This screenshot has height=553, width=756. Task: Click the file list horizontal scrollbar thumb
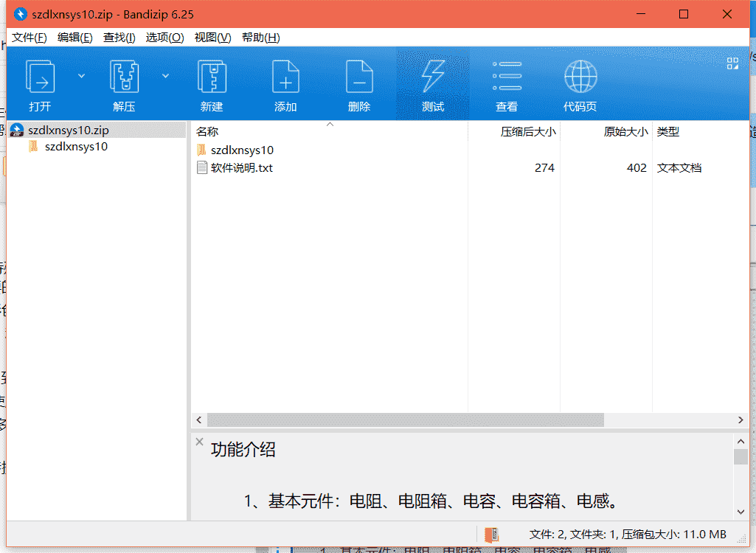point(406,420)
